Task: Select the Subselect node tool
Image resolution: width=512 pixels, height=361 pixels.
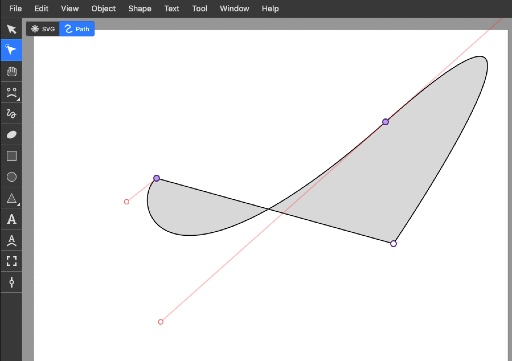Action: (11, 50)
